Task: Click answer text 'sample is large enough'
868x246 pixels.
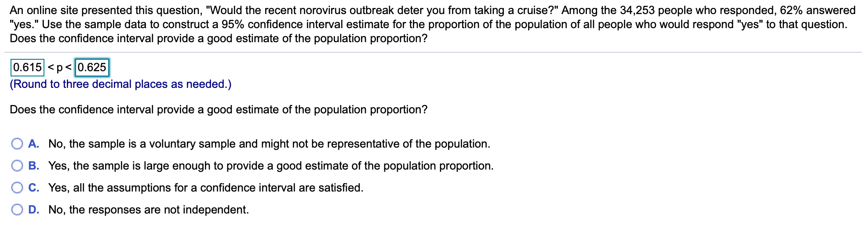Action: pos(271,166)
